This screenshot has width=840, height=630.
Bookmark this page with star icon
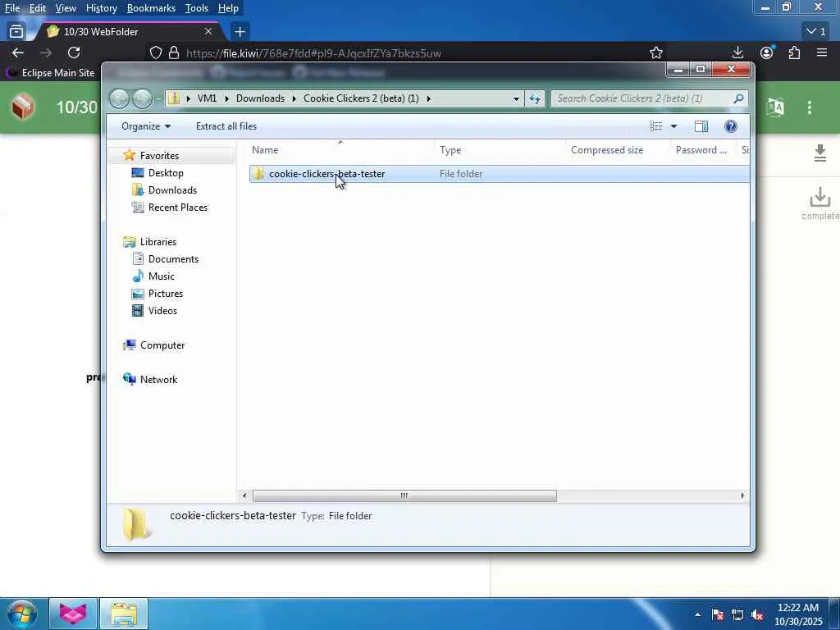(655, 52)
